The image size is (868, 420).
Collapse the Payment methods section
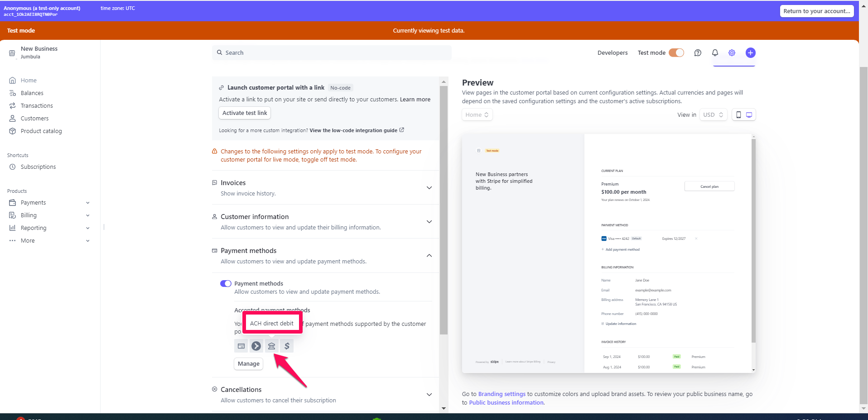pyautogui.click(x=429, y=255)
